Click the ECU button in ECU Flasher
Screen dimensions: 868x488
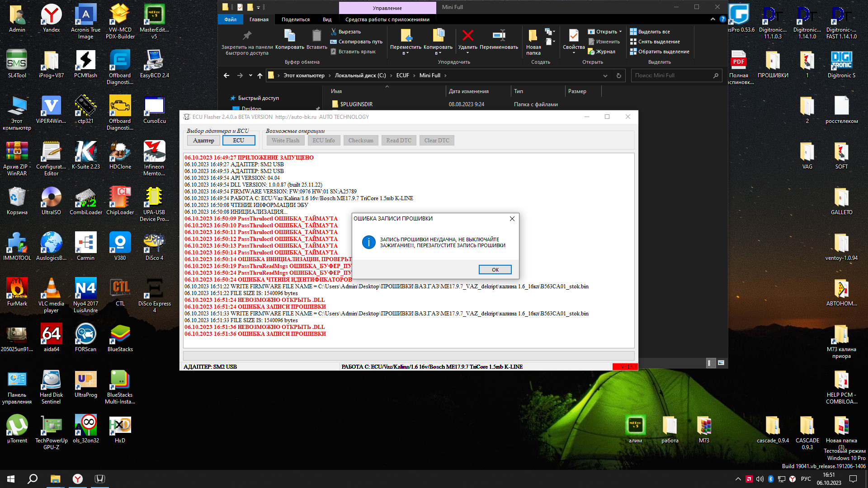click(x=239, y=141)
